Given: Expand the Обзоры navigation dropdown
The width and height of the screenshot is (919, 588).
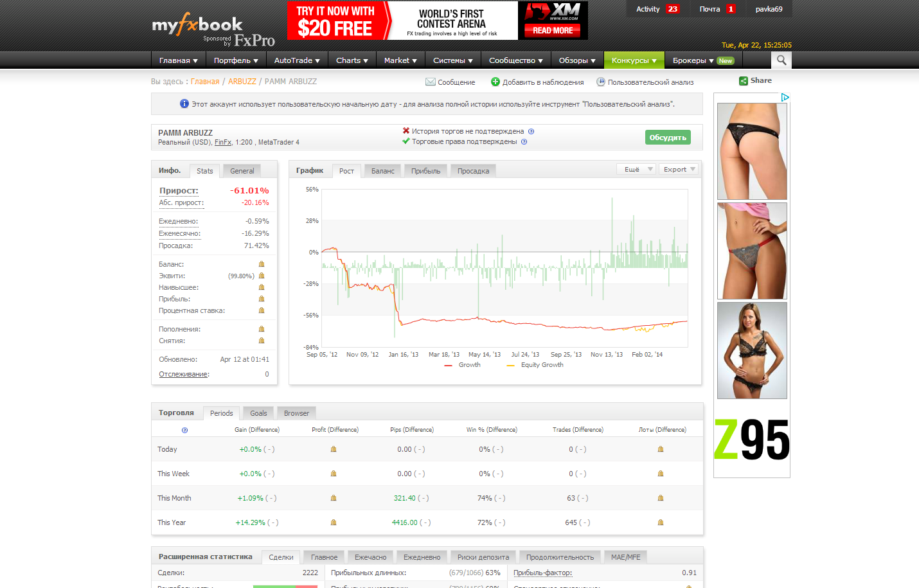Looking at the screenshot, I should [577, 60].
